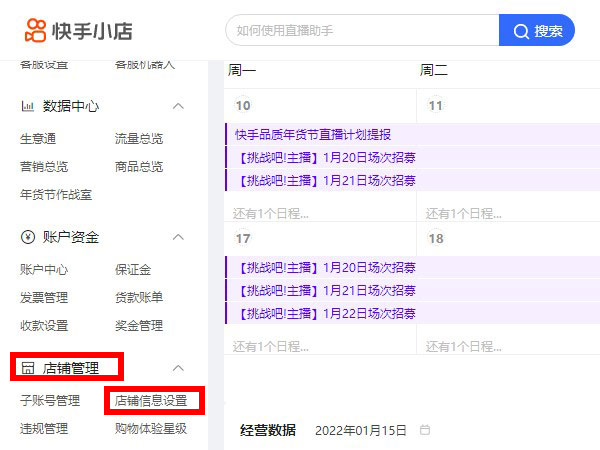Click the 如何使用直播助手 search field
600x450 pixels.
[x=362, y=31]
